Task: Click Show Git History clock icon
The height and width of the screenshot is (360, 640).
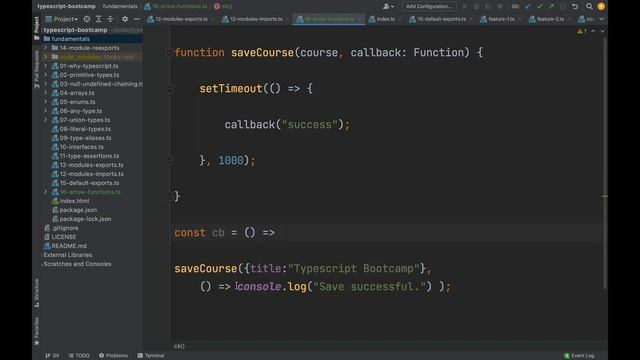Action: click(x=563, y=7)
